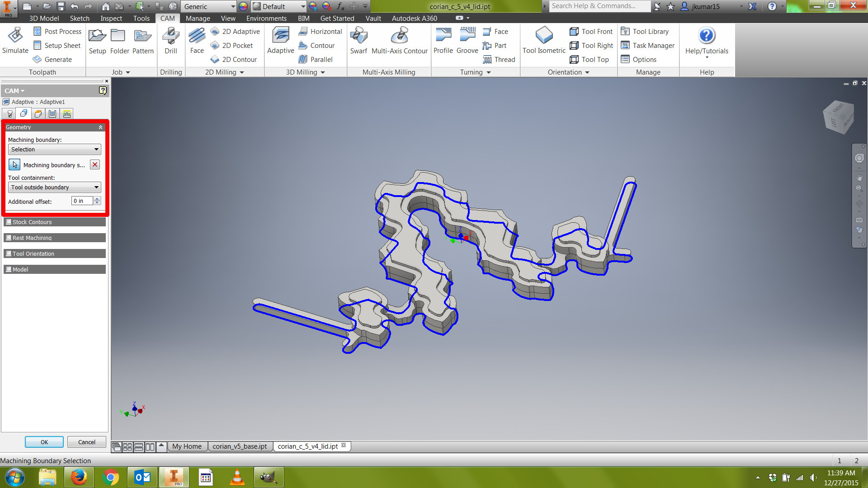Select the 2D Contour operation

click(x=234, y=60)
